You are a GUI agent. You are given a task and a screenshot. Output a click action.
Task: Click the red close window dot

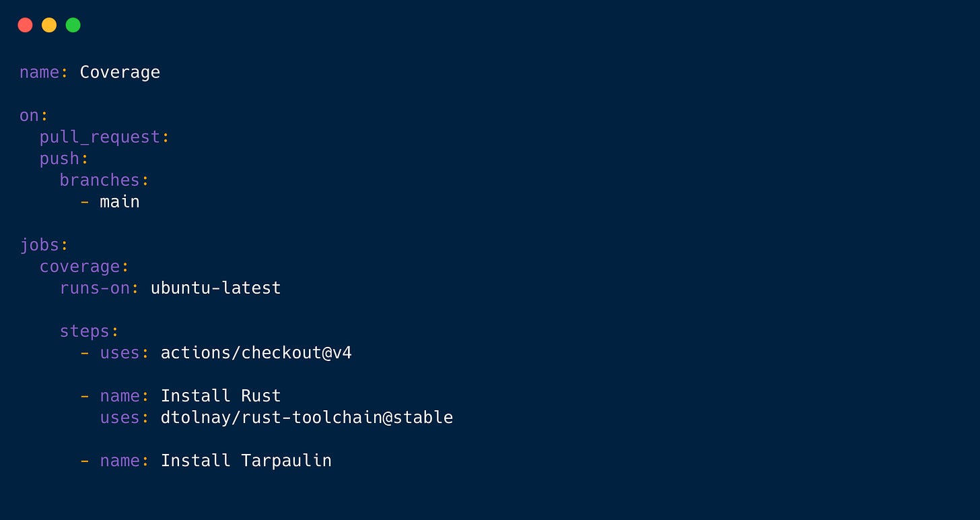point(25,25)
